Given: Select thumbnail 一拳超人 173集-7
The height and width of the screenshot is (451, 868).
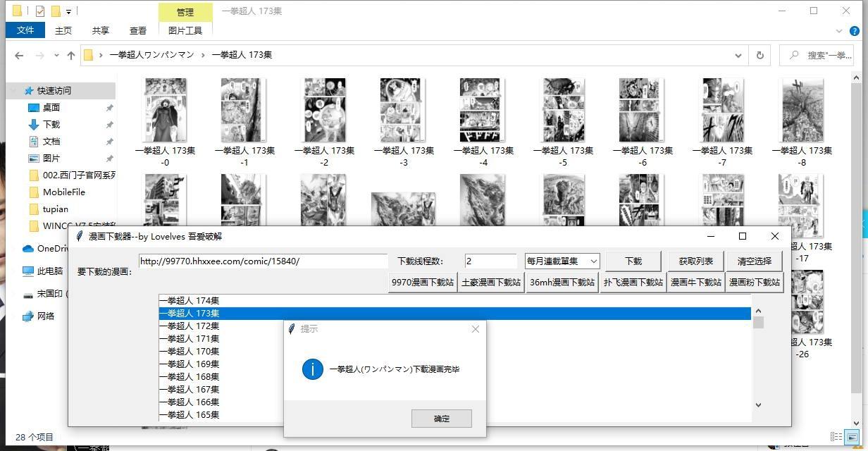Looking at the screenshot, I should click(722, 121).
